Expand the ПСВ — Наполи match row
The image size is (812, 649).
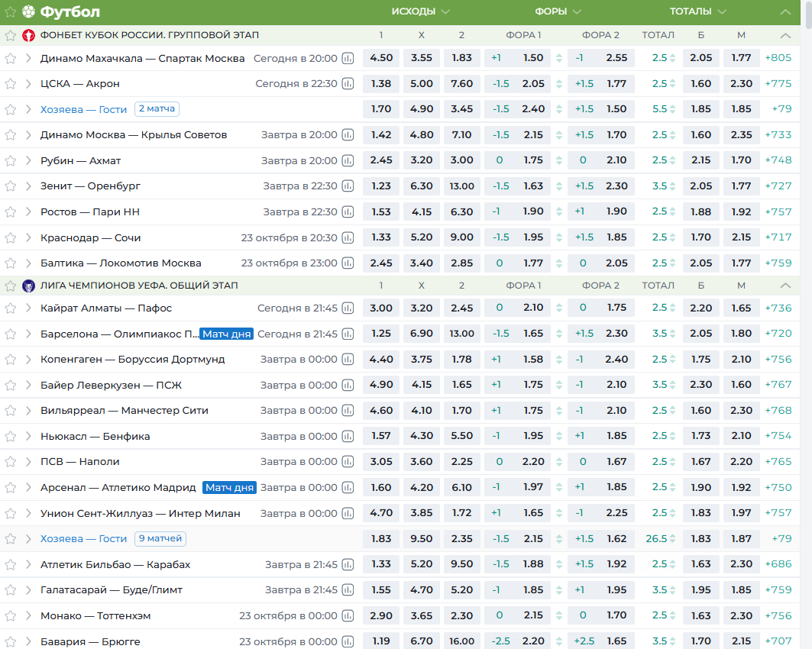pos(28,462)
